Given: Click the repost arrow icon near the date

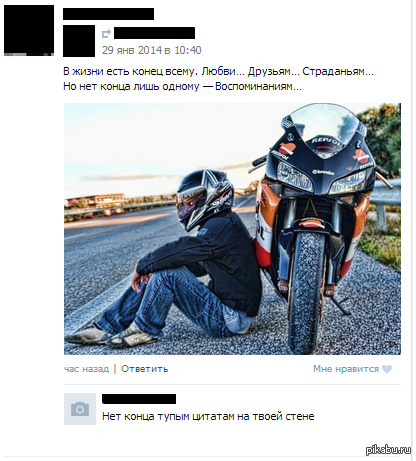Looking at the screenshot, I should click(106, 34).
